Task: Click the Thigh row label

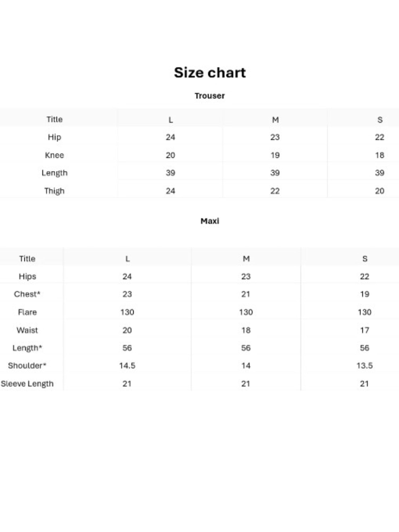Action: click(x=54, y=191)
